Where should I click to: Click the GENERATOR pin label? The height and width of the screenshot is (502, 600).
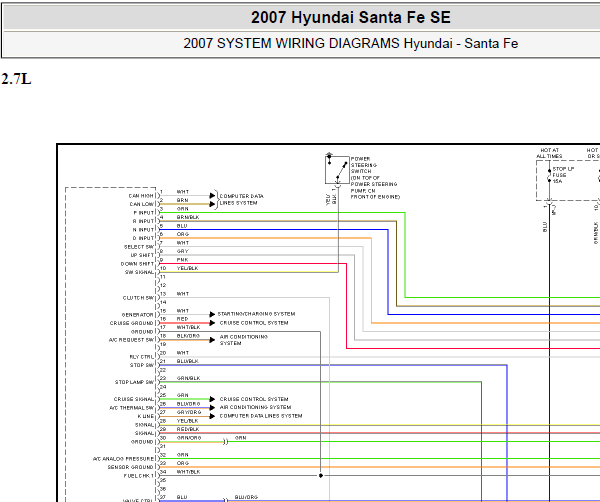coord(137,315)
